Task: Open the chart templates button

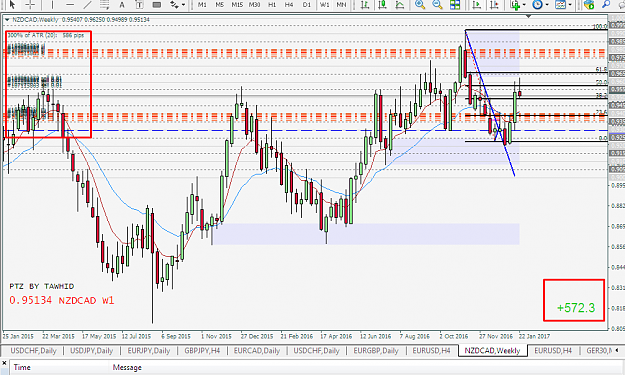Action: [560, 4]
